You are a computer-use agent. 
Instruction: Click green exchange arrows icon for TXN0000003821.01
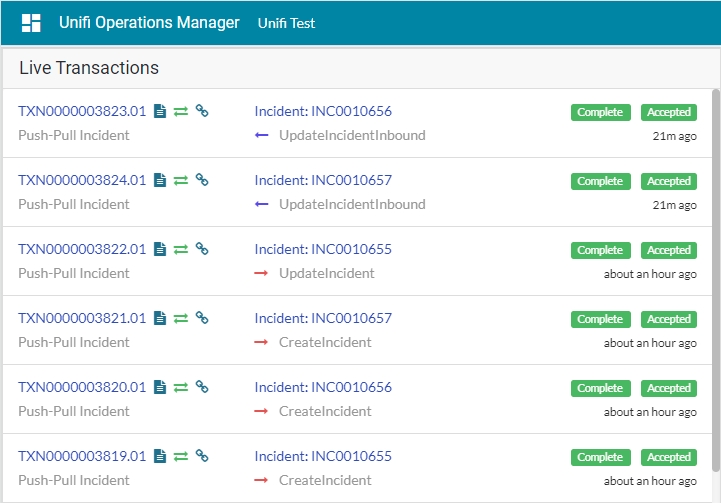(181, 319)
